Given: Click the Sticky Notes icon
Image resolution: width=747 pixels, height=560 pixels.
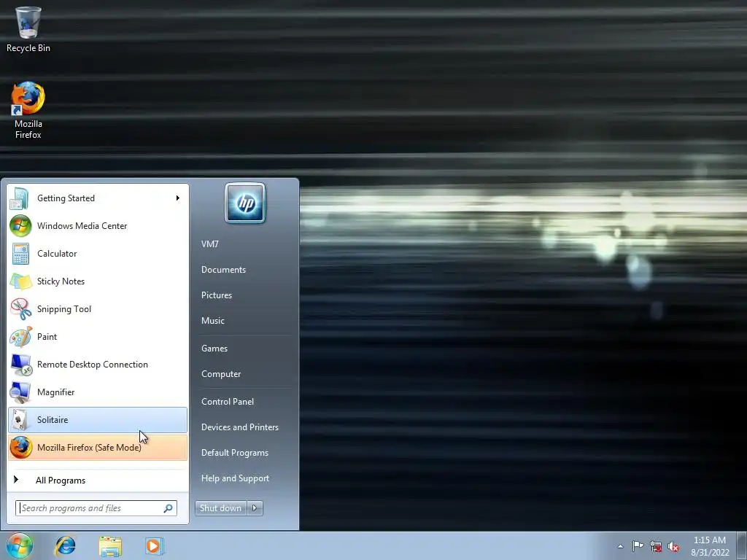Looking at the screenshot, I should [20, 281].
